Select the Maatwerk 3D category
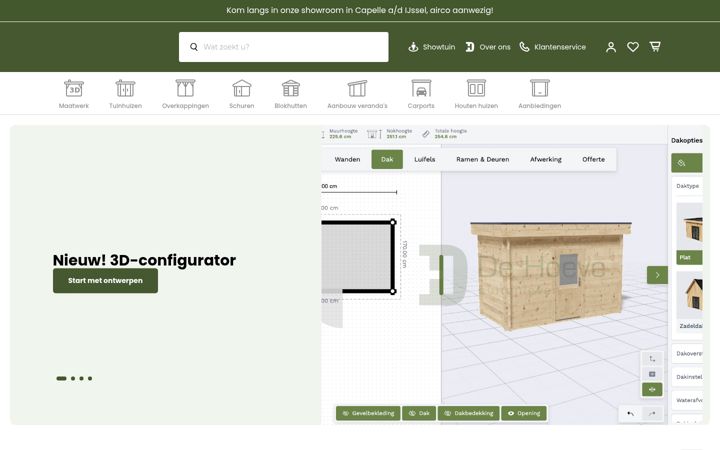Screen dimensions: 720x450 click(x=74, y=94)
